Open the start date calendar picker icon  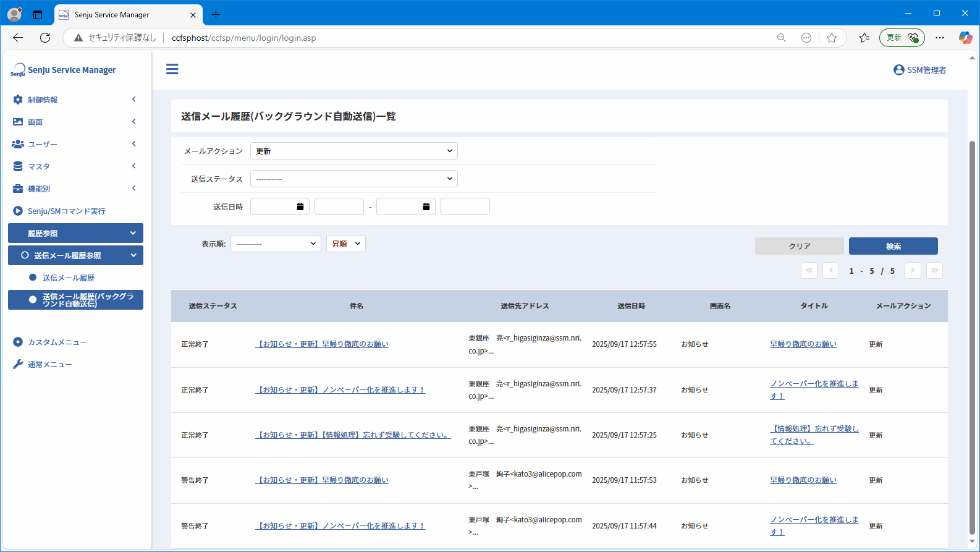(x=300, y=206)
